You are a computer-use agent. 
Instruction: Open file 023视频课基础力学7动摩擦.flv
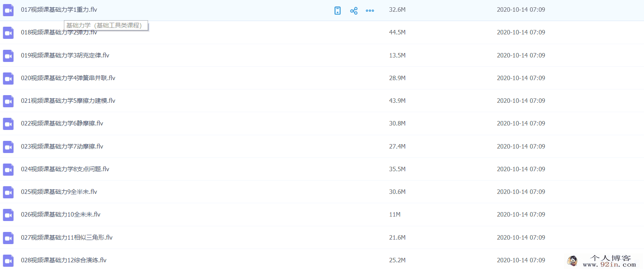pyautogui.click(x=62, y=147)
